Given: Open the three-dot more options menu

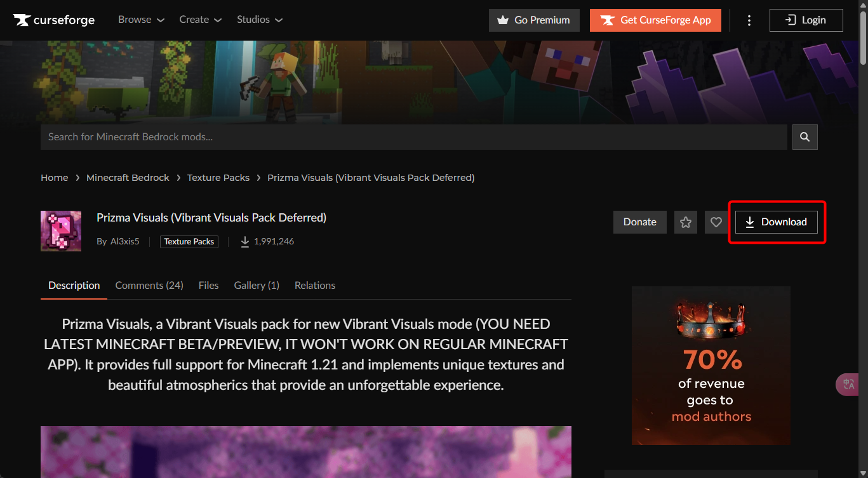Looking at the screenshot, I should pyautogui.click(x=749, y=20).
